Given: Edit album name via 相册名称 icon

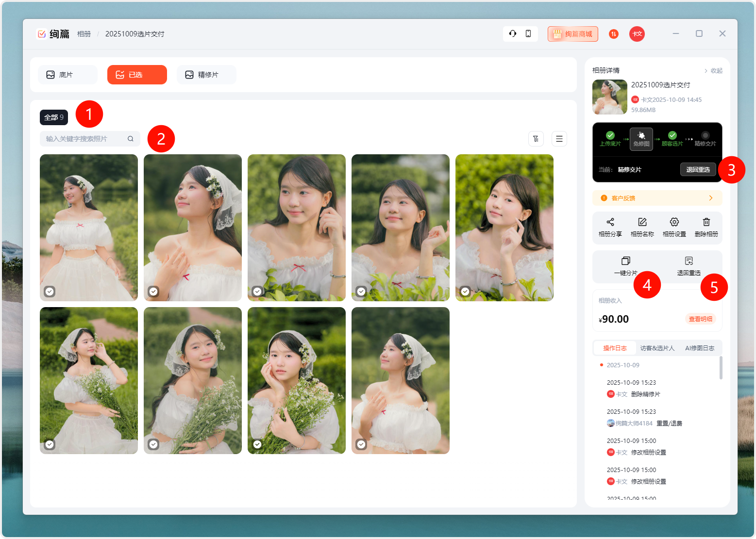Looking at the screenshot, I should [x=642, y=222].
